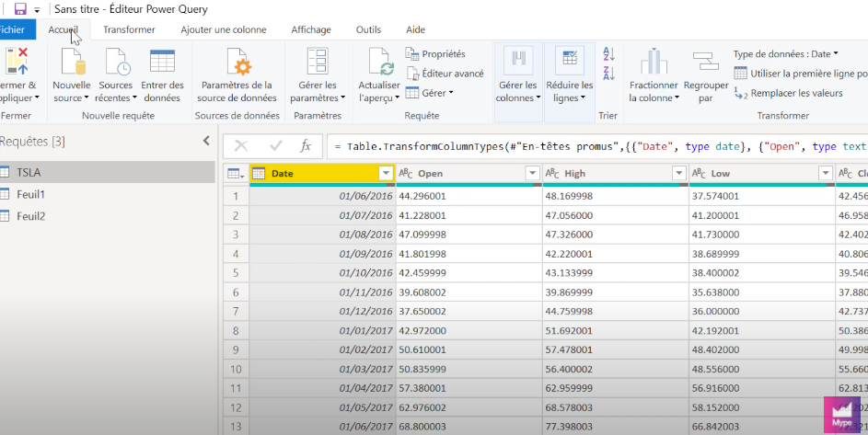
Task: Select the Date column header
Action: 322,173
